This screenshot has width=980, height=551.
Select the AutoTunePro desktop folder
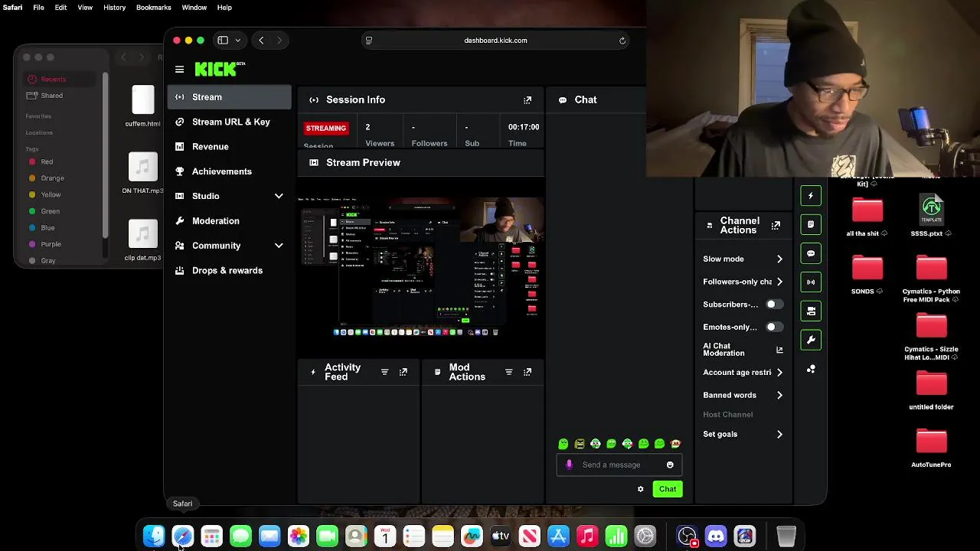pyautogui.click(x=931, y=447)
